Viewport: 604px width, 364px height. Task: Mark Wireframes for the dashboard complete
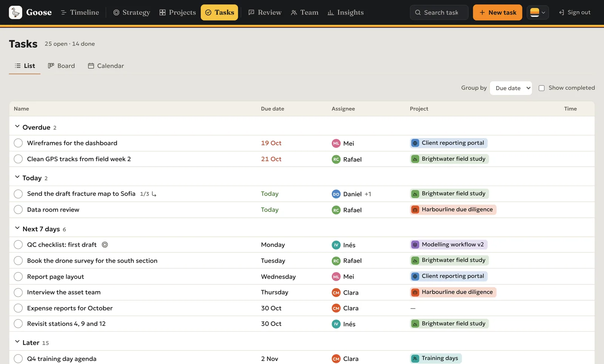pyautogui.click(x=18, y=143)
